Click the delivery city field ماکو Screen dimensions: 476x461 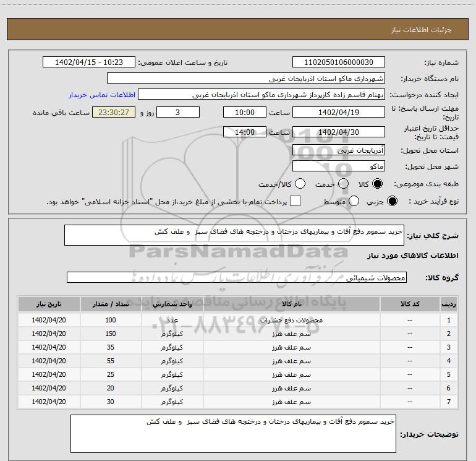coord(339,166)
